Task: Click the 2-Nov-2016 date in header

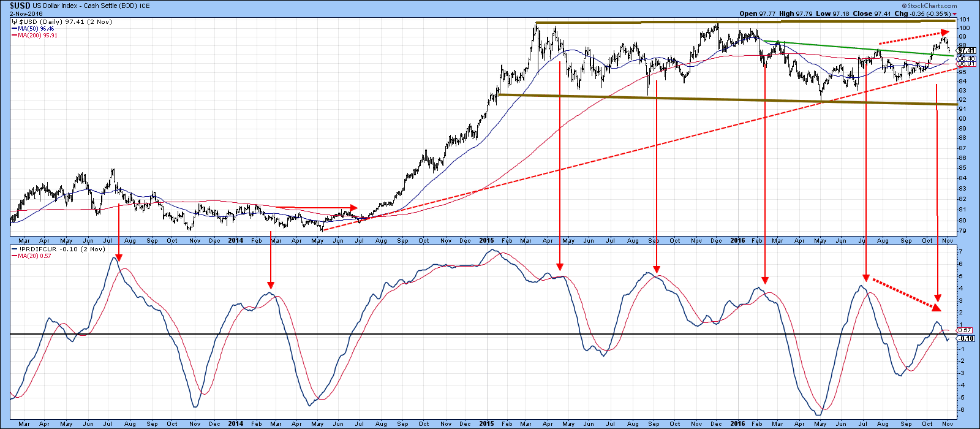Action: 26,13
